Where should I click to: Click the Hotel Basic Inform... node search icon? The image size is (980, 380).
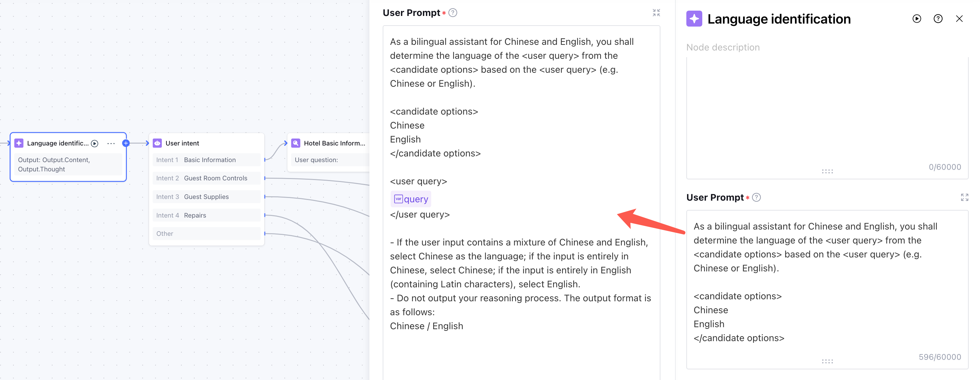(296, 143)
